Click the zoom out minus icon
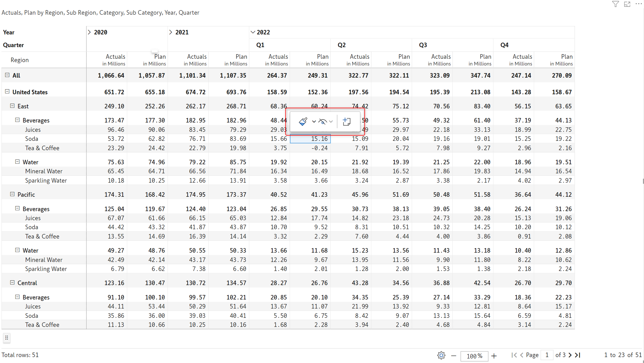 point(454,356)
